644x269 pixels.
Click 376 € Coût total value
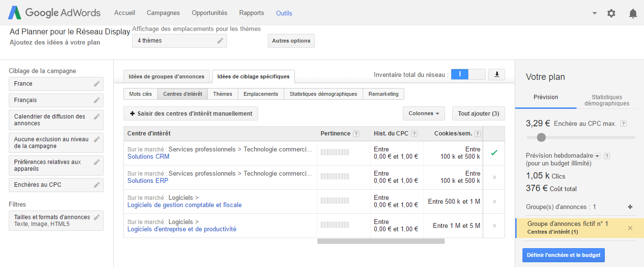(552, 189)
